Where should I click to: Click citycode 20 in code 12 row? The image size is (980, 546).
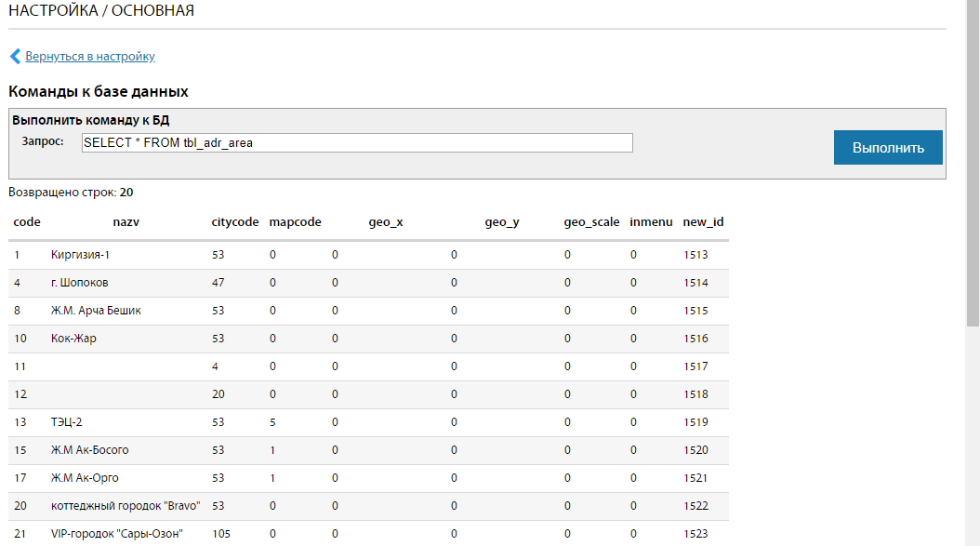click(218, 394)
